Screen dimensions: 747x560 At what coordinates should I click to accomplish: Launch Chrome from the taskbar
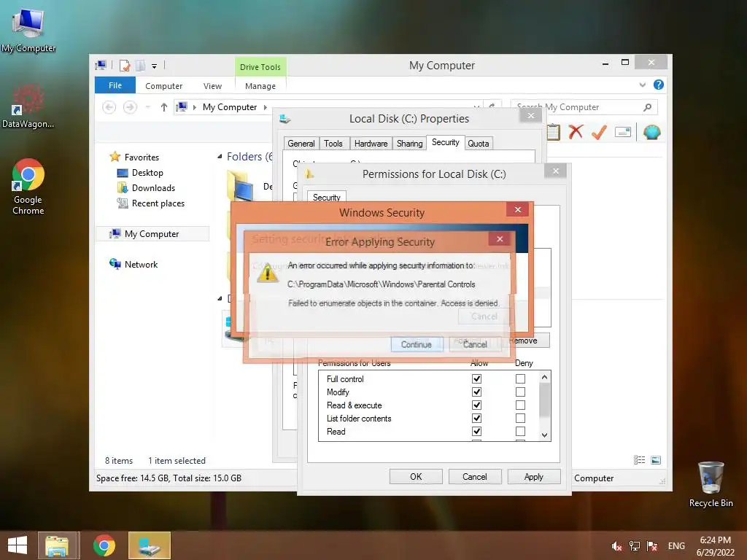coord(104,545)
